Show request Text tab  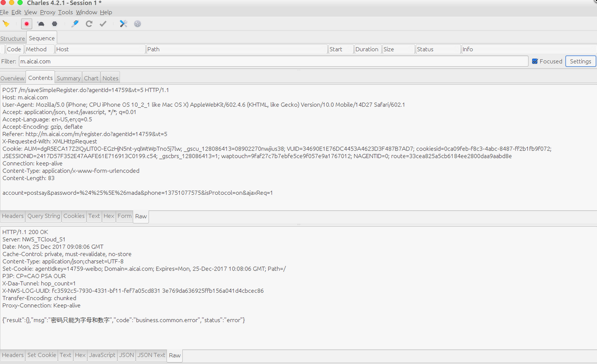pos(94,216)
